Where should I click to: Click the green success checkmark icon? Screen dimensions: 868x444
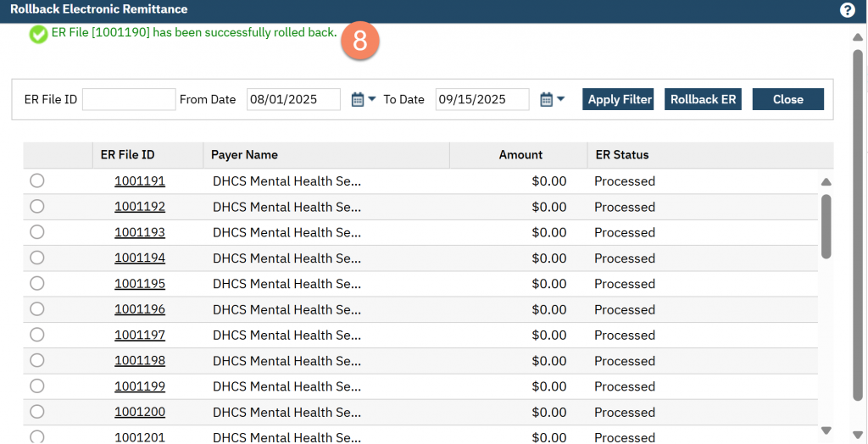click(38, 34)
